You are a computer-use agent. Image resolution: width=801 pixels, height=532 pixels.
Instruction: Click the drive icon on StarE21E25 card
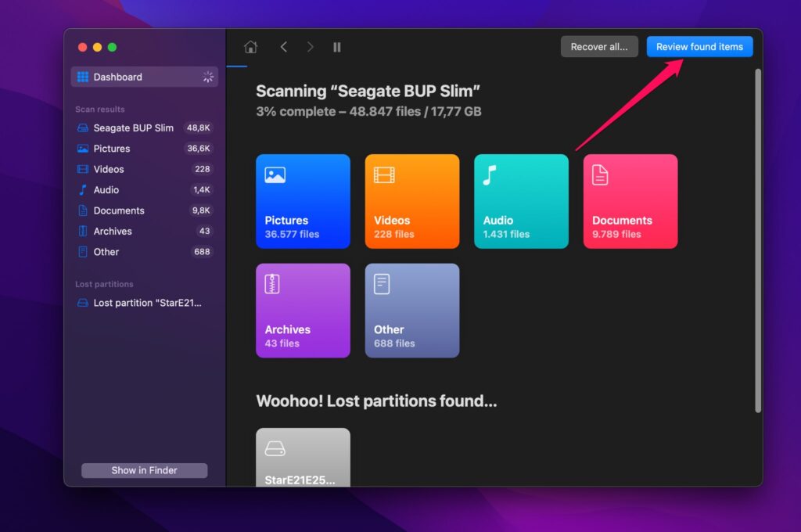[x=275, y=449]
